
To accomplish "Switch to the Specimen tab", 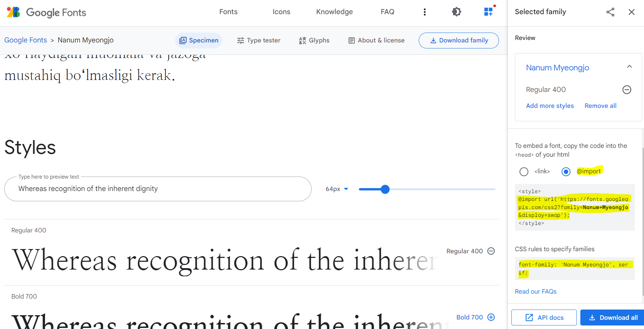I will (199, 40).
